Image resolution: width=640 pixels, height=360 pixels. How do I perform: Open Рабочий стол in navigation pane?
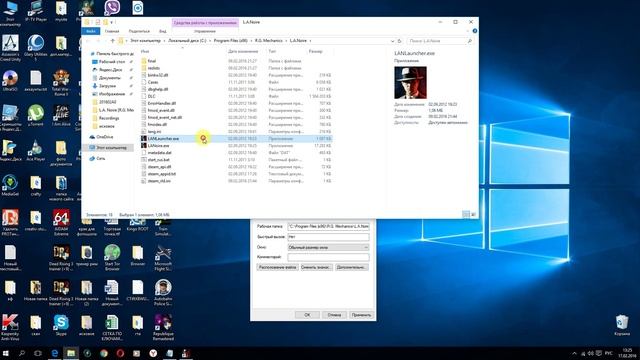(111, 62)
